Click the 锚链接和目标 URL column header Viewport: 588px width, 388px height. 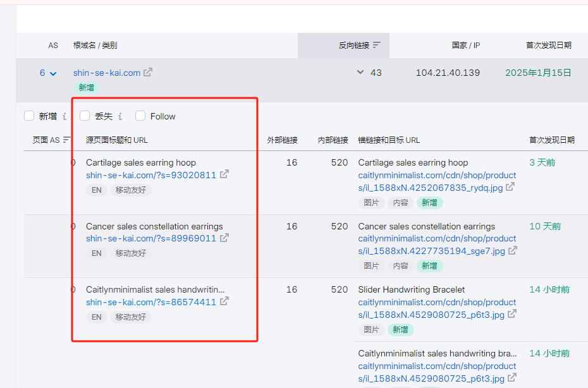tap(389, 140)
